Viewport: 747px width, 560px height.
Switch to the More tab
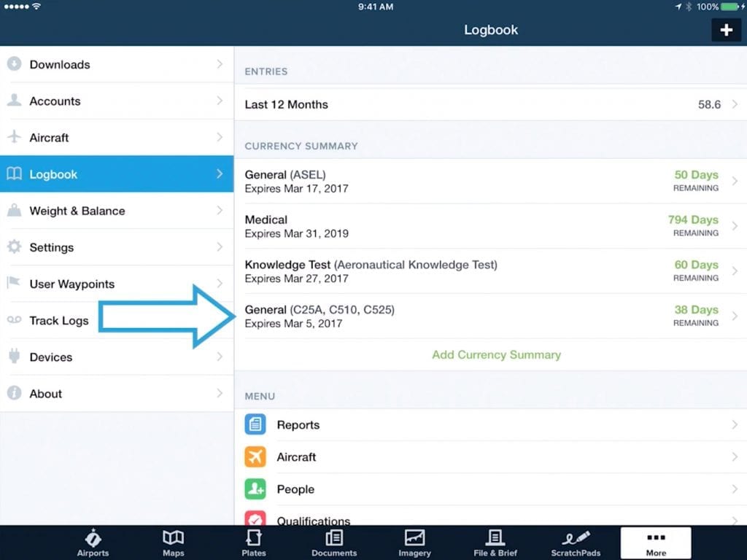pyautogui.click(x=655, y=542)
